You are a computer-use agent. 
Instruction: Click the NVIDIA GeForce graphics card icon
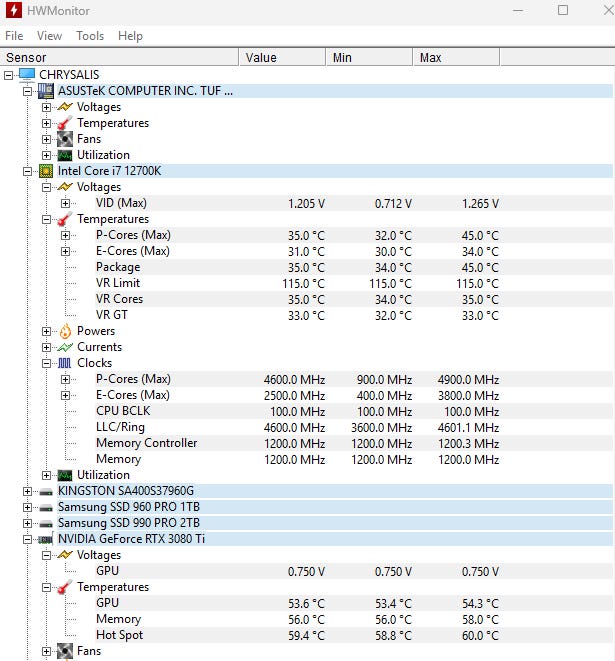click(46, 539)
